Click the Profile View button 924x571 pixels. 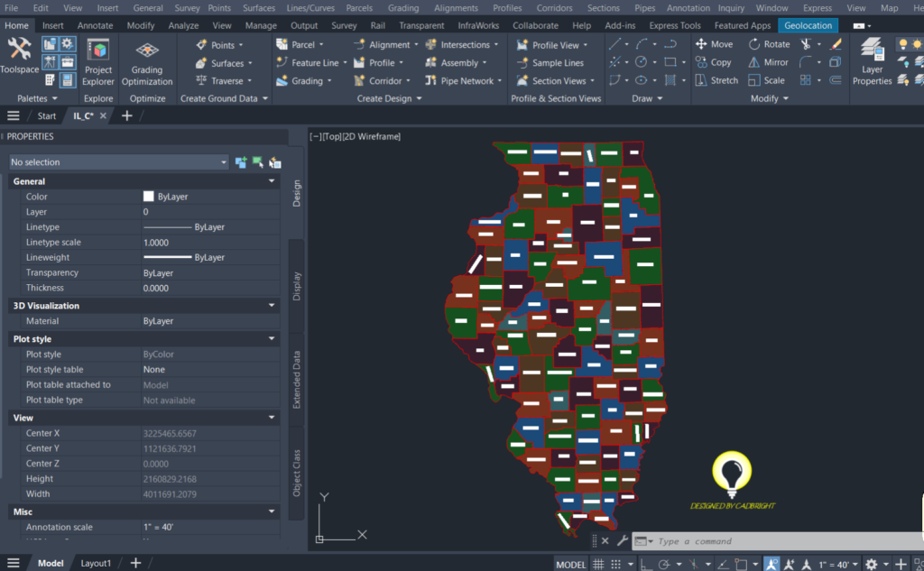pos(553,43)
